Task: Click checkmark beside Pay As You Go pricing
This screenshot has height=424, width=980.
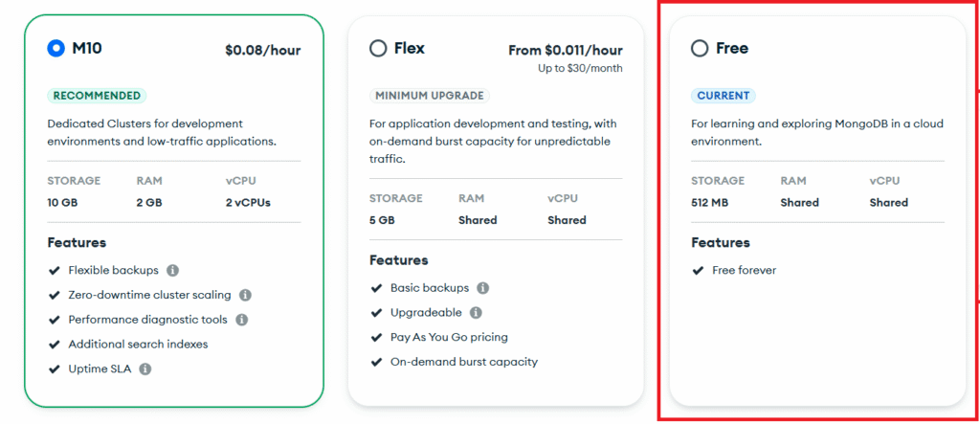Action: tap(377, 338)
